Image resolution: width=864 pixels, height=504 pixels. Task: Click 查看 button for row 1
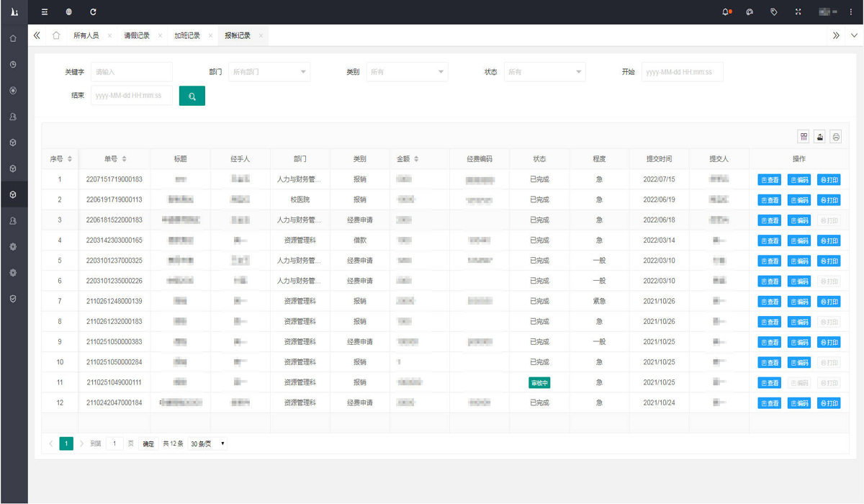point(769,180)
